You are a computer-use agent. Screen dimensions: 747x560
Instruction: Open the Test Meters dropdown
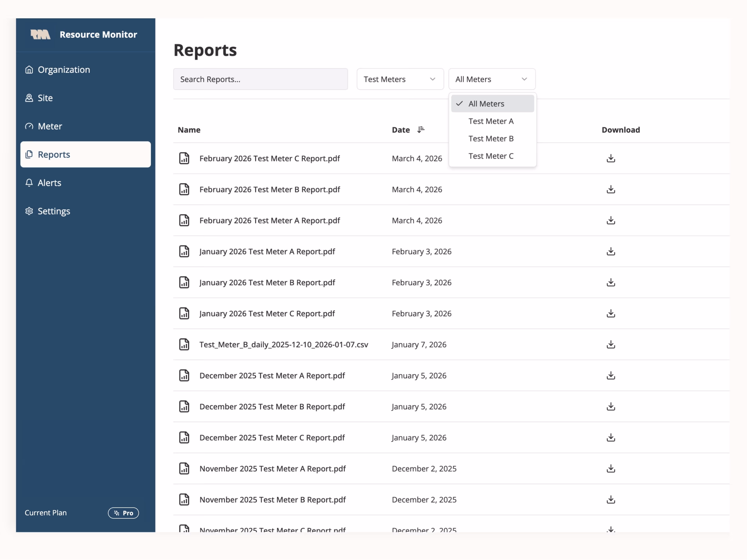pyautogui.click(x=400, y=79)
